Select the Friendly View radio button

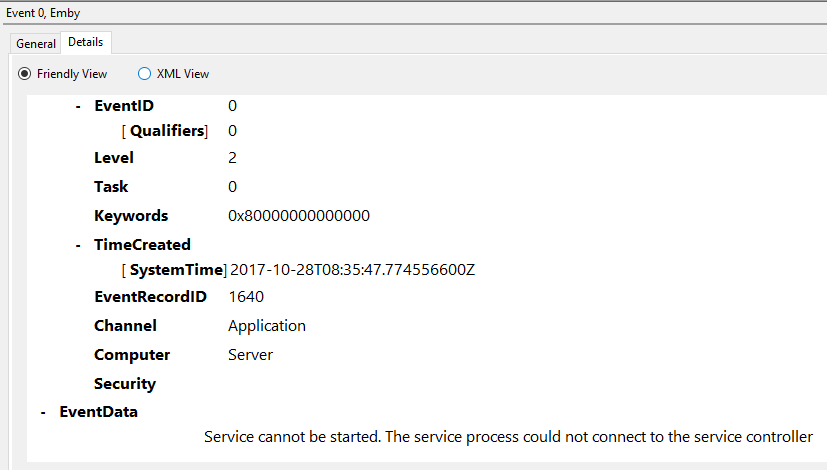click(x=25, y=74)
